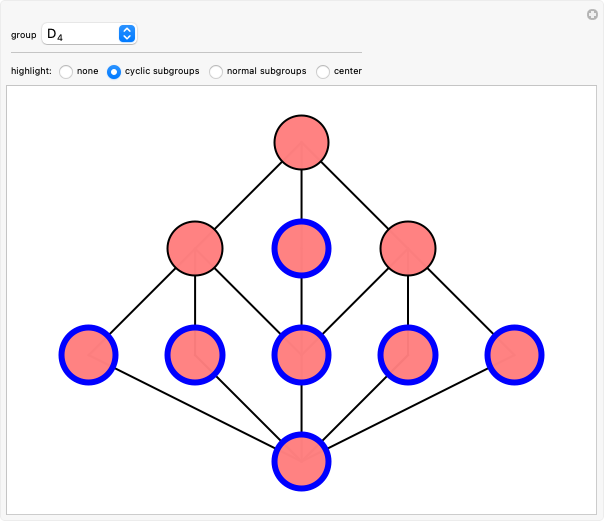Click the center node in third row

click(x=301, y=354)
